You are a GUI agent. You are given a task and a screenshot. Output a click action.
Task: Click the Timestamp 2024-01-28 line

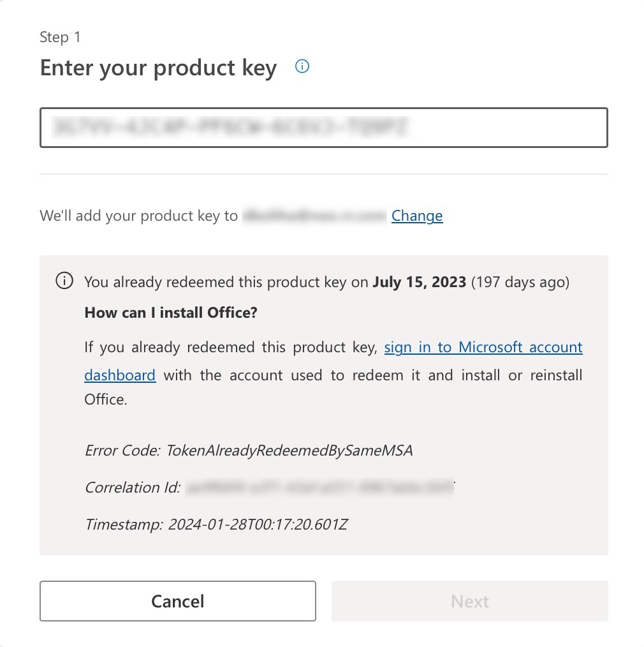(216, 525)
